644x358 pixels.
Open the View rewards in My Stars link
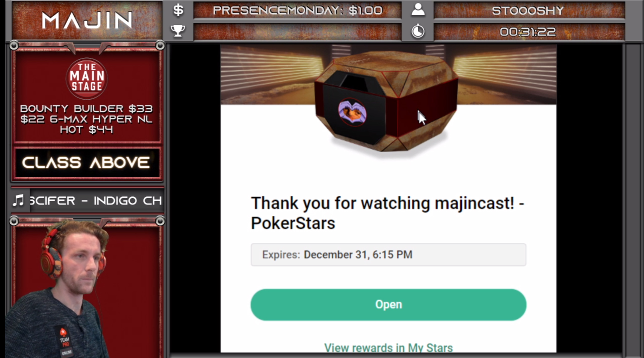click(x=388, y=348)
